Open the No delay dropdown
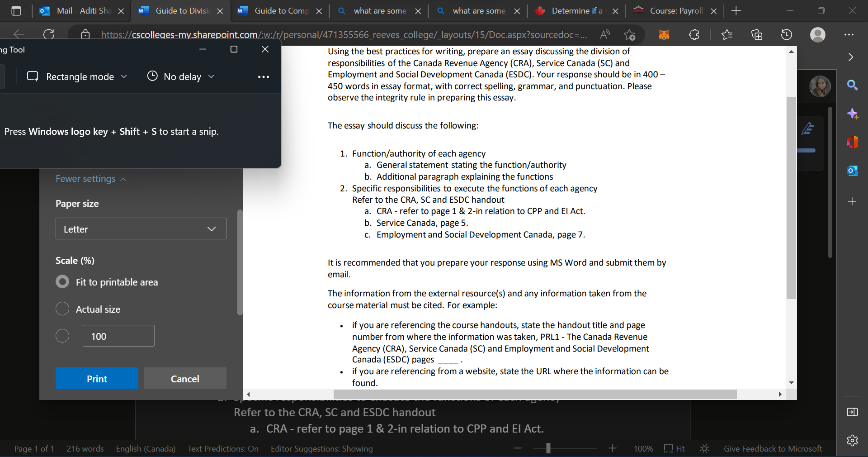 pos(212,76)
